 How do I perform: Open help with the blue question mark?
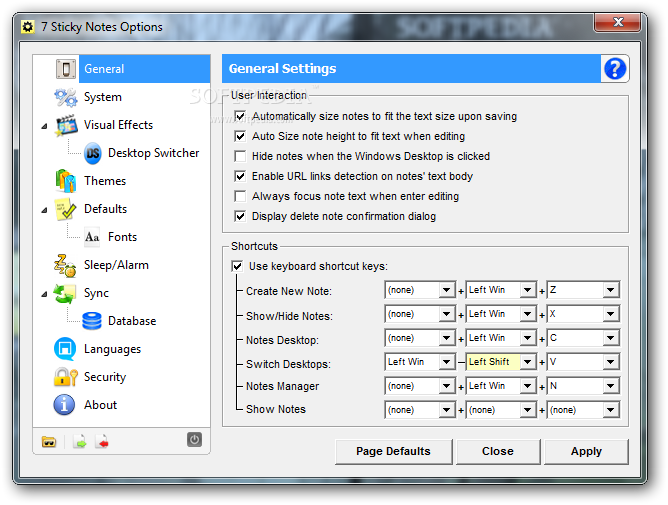615,69
